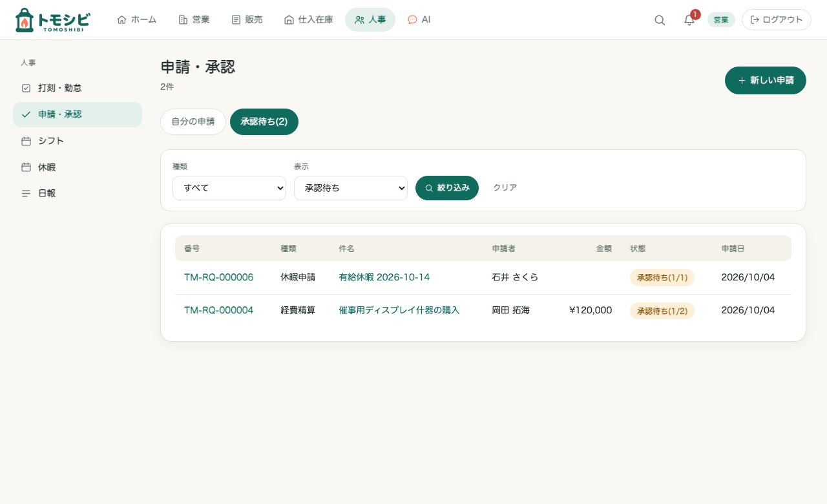The height and width of the screenshot is (504, 827).
Task: Expand the 種類 dropdown
Action: tap(229, 188)
